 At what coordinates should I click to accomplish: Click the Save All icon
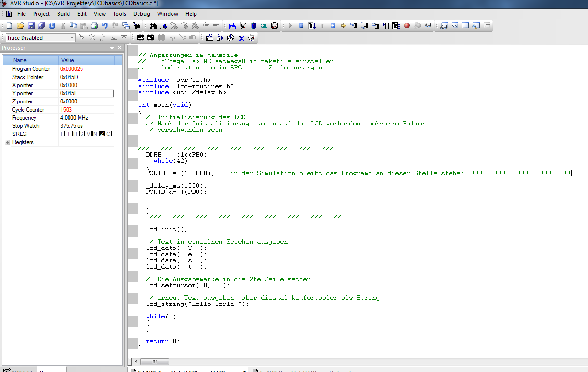tap(41, 25)
